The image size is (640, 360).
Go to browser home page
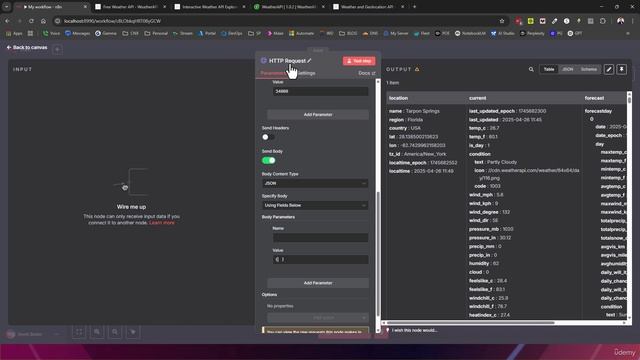[43, 21]
